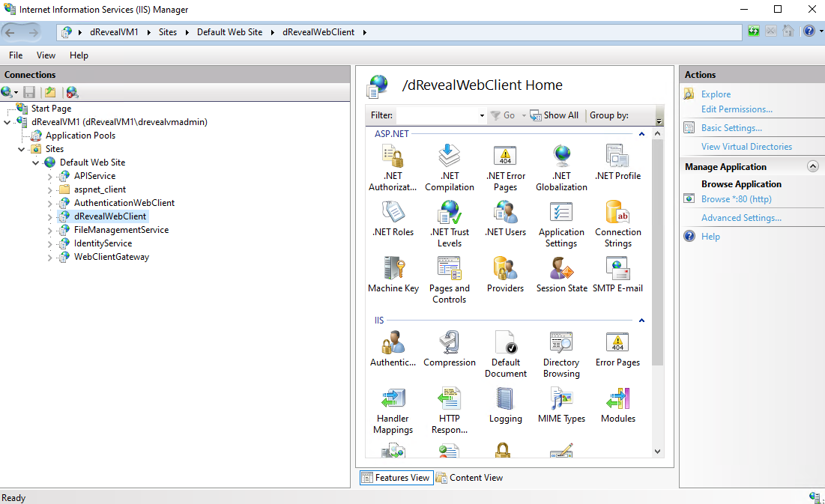Open the Machine Key feature
Screen dimensions: 825x504
tap(393, 275)
